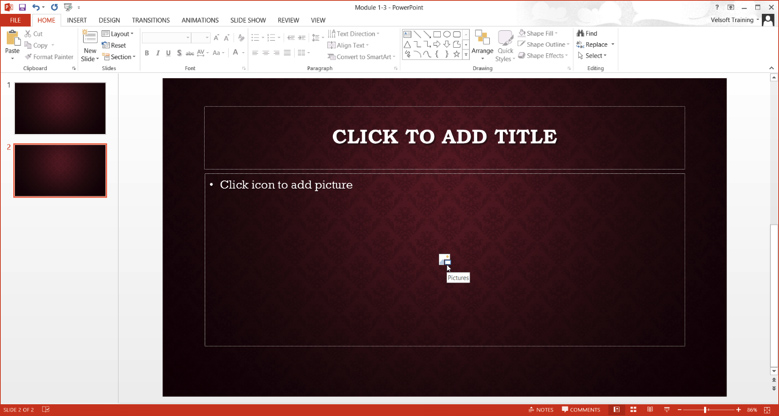Open the Section dropdown menu
Image resolution: width=779 pixels, height=416 pixels.
click(x=119, y=57)
